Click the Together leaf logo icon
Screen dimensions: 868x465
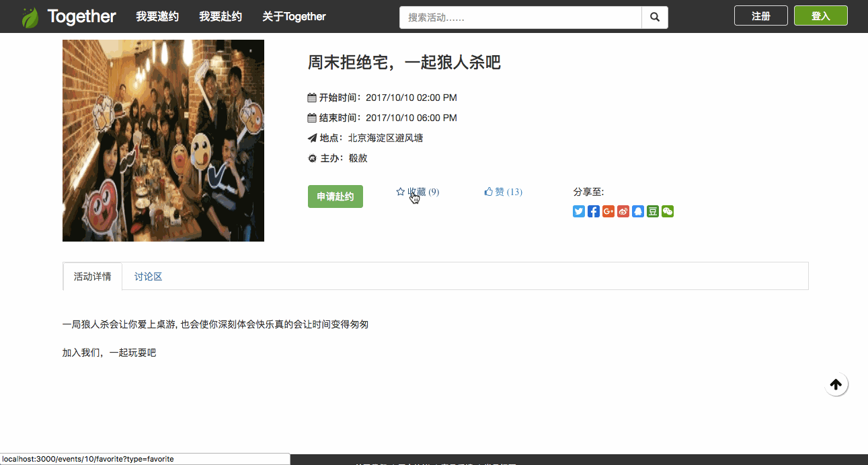[31, 17]
